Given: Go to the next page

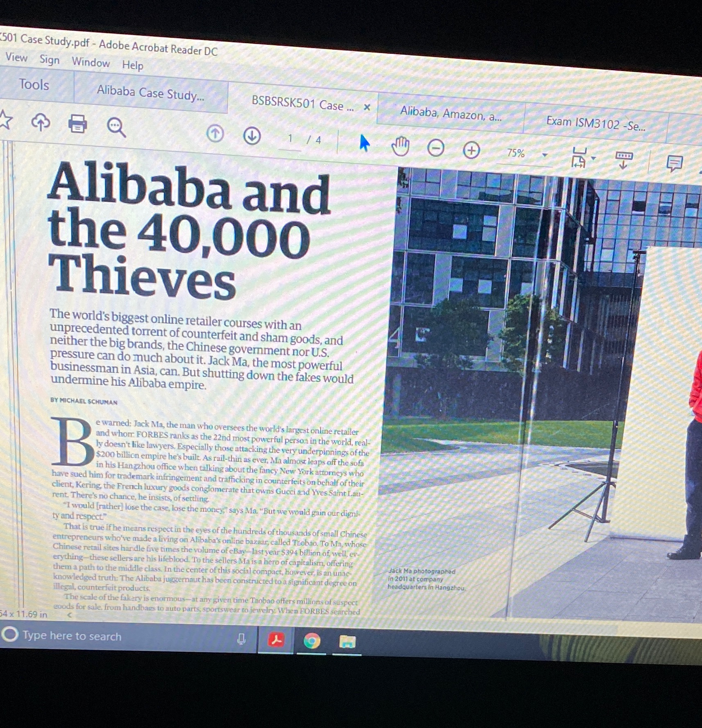Looking at the screenshot, I should (x=252, y=136).
